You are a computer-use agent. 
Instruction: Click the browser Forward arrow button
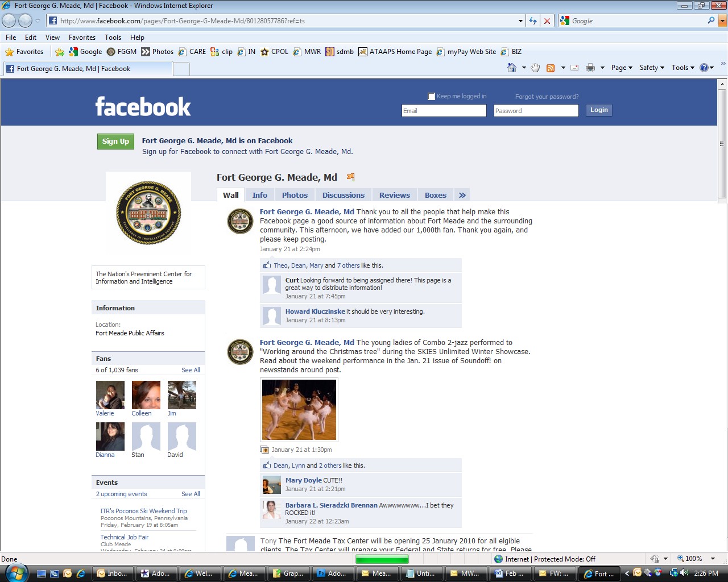click(x=25, y=20)
